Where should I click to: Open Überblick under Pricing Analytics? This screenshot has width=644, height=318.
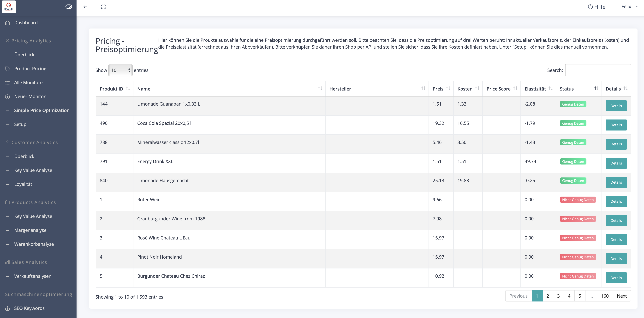coord(24,55)
